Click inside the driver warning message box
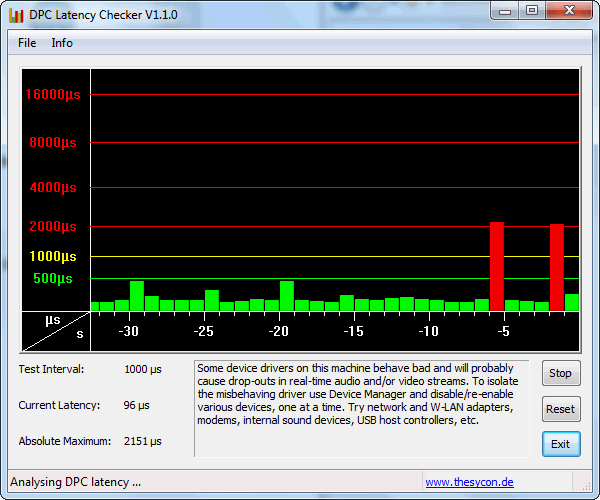Screen dimensions: 600x500 [x=361, y=407]
